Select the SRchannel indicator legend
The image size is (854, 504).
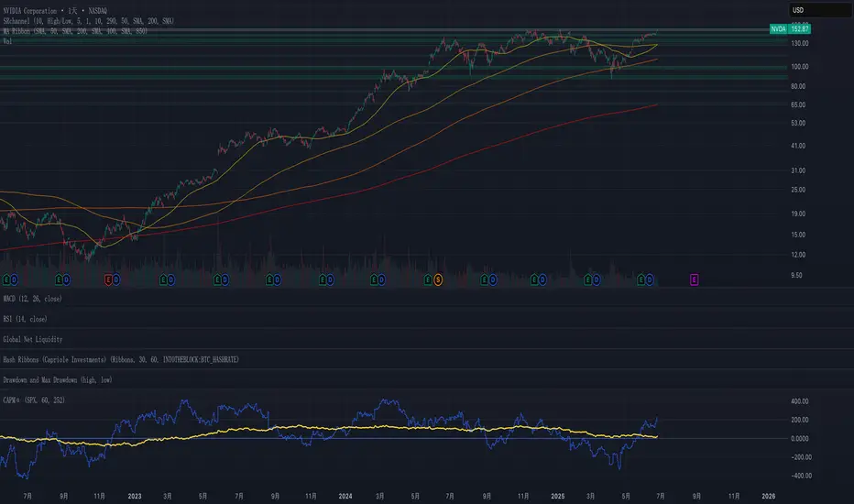(x=89, y=21)
